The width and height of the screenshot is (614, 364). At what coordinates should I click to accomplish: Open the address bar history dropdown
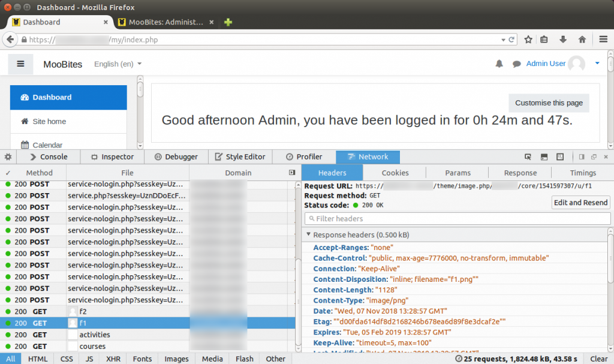503,40
